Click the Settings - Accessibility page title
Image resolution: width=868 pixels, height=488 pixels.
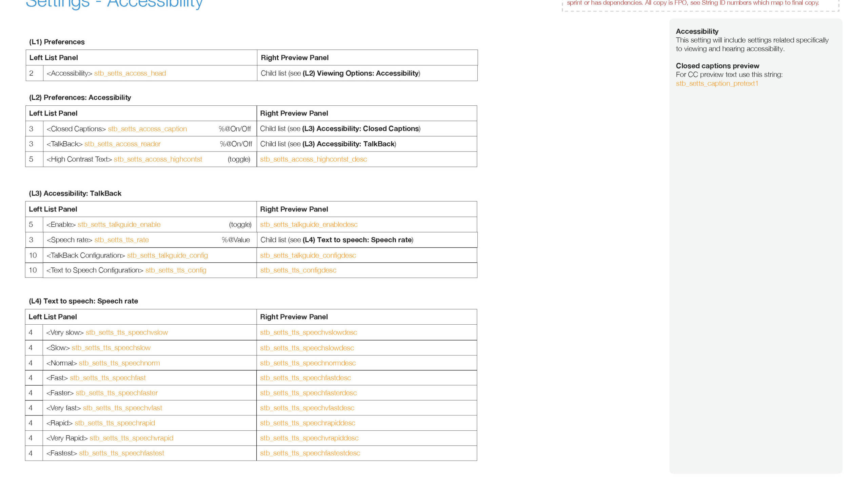pyautogui.click(x=114, y=4)
